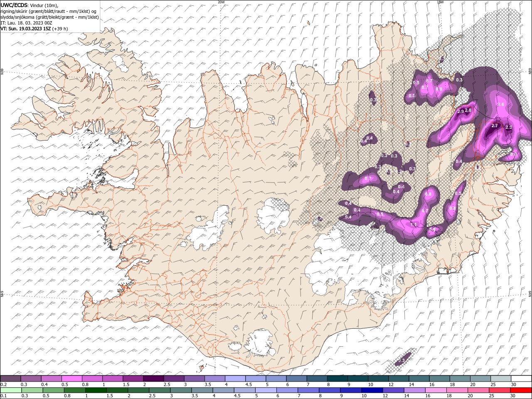Pick the darkest purple snow swatch labeled 2
Image resolution: width=532 pixels, height=399 pixels.
(x=153, y=378)
